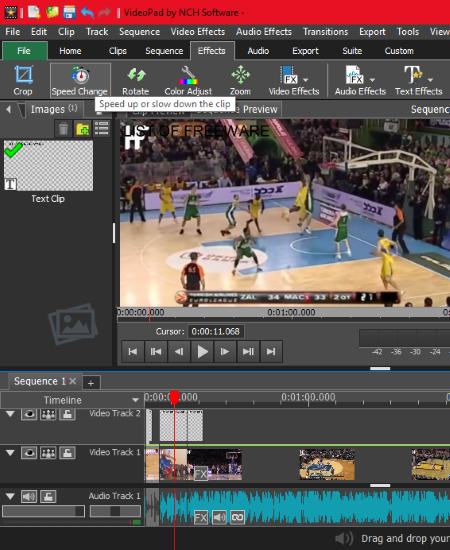The width and height of the screenshot is (450, 550).
Task: Collapse Audio Track 1 with triangle
Action: [10, 496]
